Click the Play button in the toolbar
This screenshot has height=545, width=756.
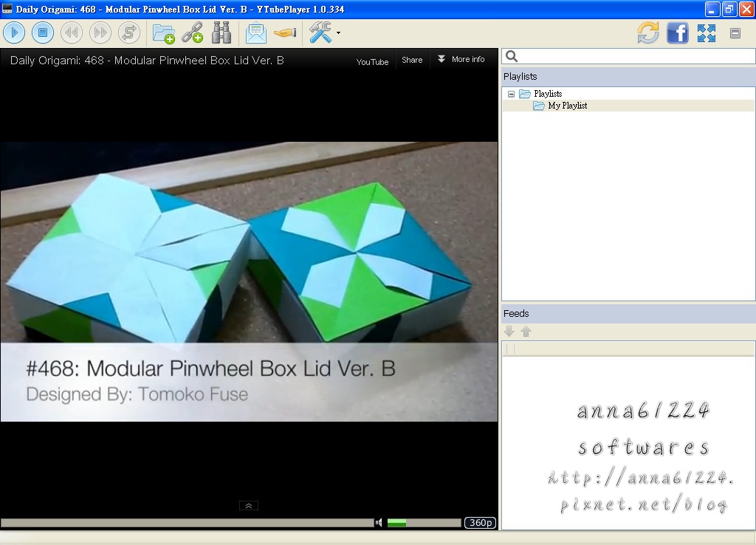(14, 32)
